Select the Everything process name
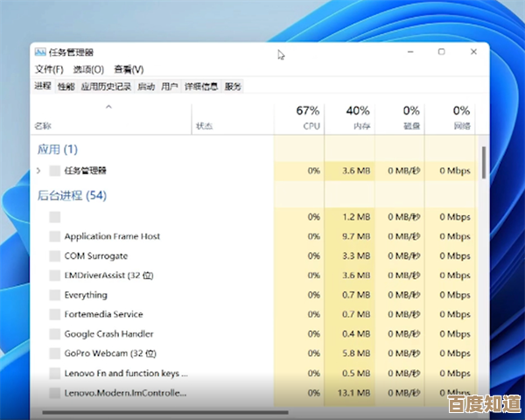Image resolution: width=525 pixels, height=420 pixels. tap(86, 295)
